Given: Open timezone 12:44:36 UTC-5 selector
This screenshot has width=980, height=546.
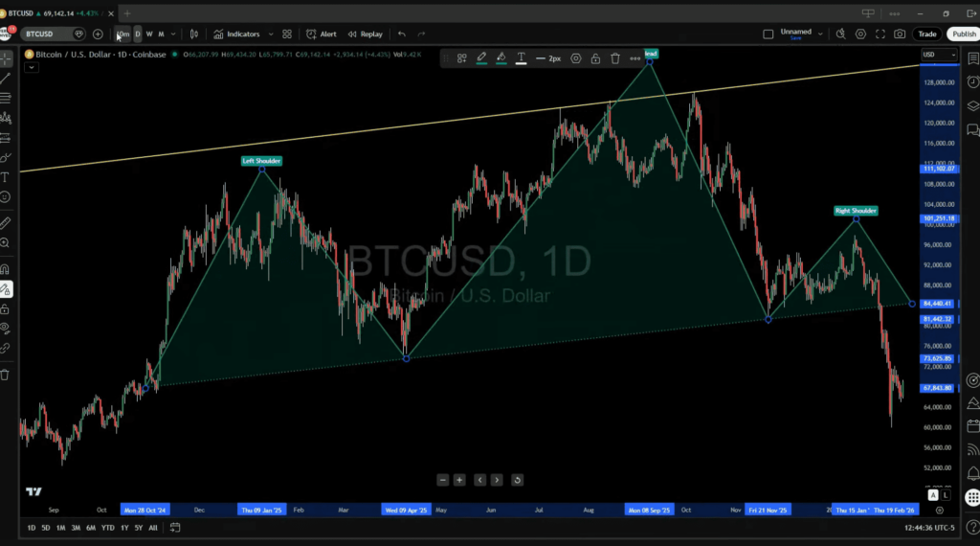Looking at the screenshot, I should pyautogui.click(x=929, y=528).
